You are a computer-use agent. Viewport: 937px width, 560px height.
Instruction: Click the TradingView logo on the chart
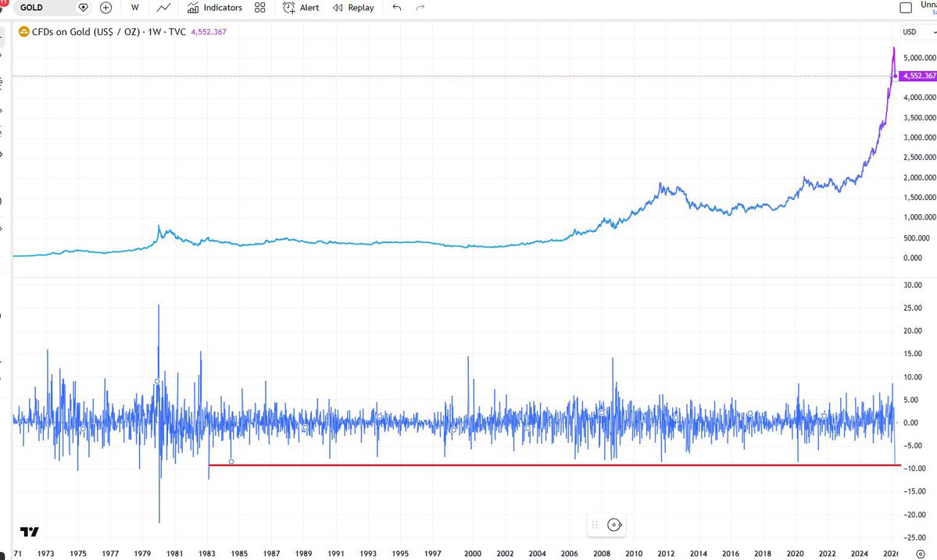[x=29, y=531]
